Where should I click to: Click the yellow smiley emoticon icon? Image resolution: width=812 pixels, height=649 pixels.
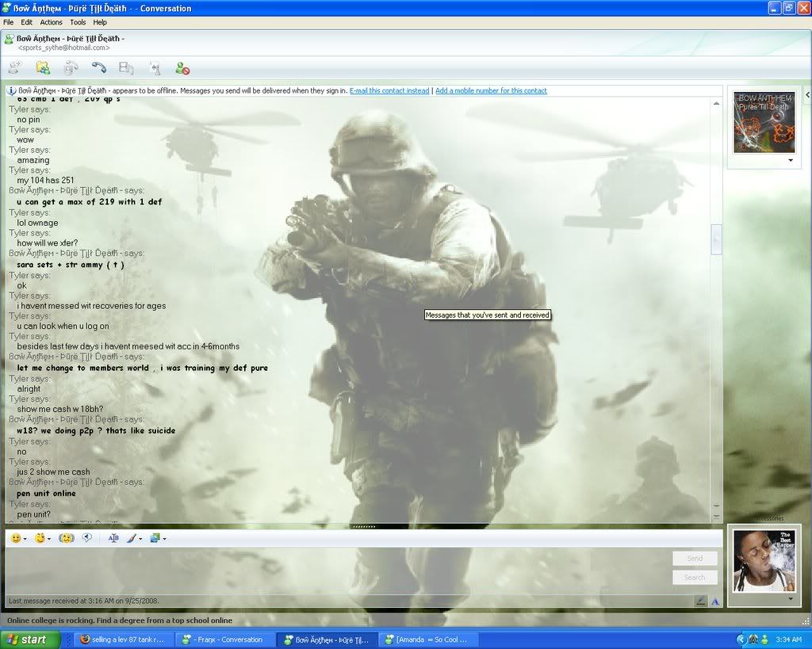click(15, 538)
